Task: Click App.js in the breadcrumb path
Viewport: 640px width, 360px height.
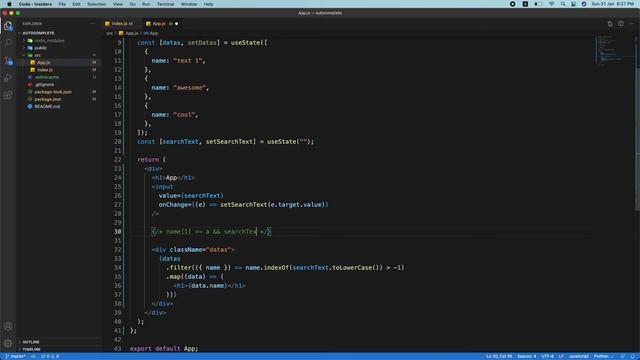Action: tap(129, 33)
